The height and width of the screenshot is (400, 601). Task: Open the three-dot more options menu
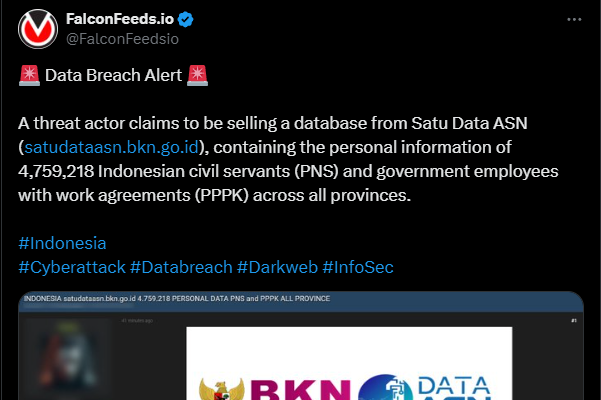pos(572,19)
